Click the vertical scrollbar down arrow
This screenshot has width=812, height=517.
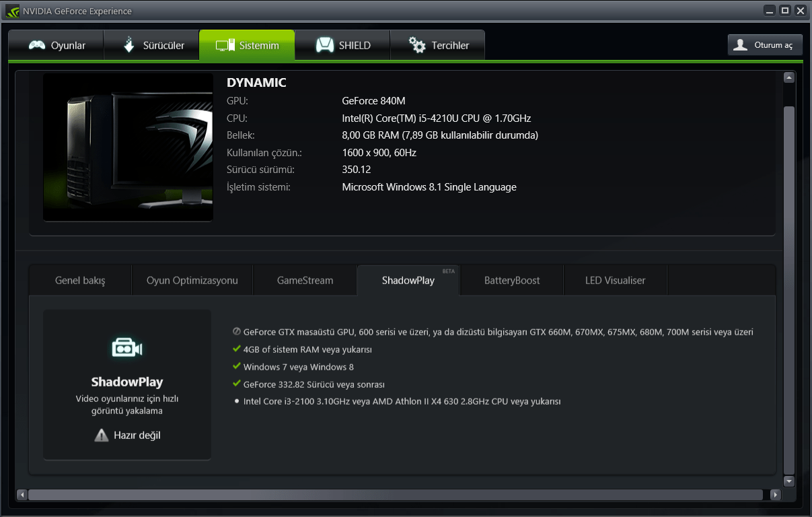[789, 481]
